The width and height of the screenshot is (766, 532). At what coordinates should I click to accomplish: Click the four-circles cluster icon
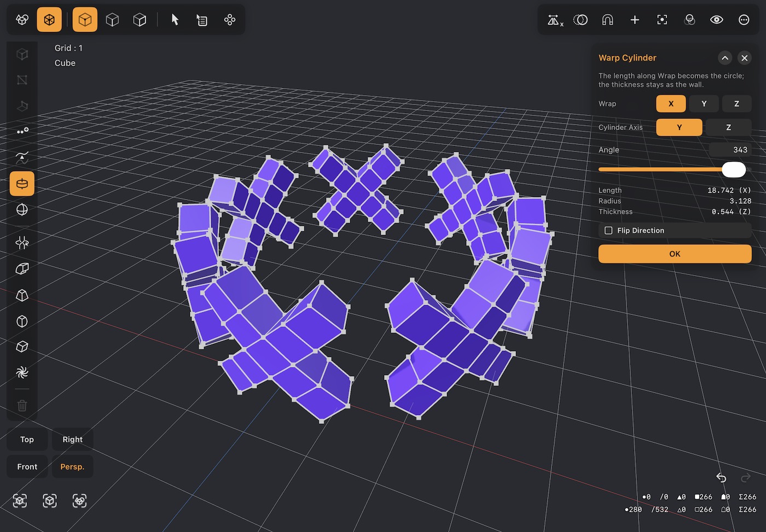coord(230,20)
